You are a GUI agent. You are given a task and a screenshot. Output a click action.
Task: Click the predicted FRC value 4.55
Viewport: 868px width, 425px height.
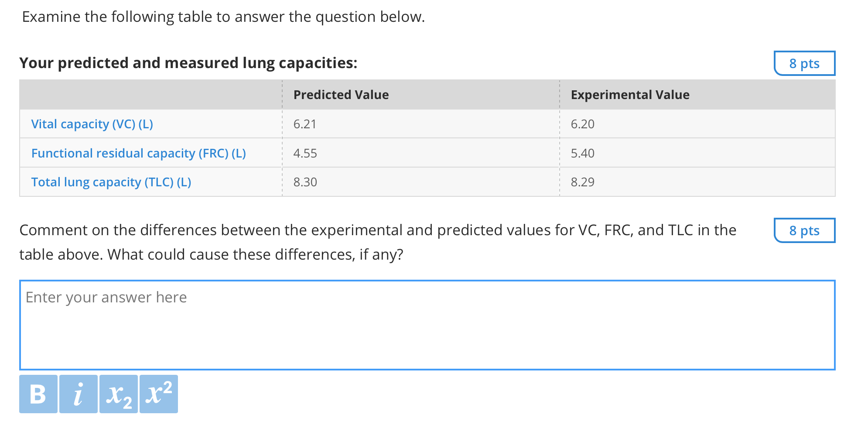tap(305, 153)
